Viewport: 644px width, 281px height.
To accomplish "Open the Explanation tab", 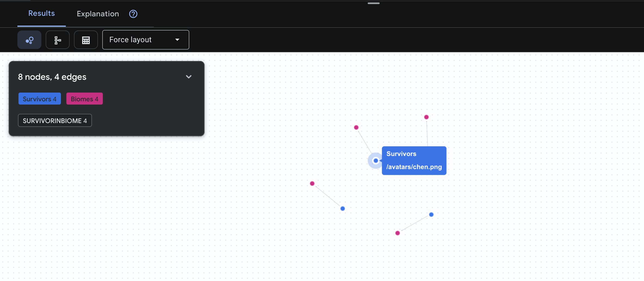I will point(98,14).
